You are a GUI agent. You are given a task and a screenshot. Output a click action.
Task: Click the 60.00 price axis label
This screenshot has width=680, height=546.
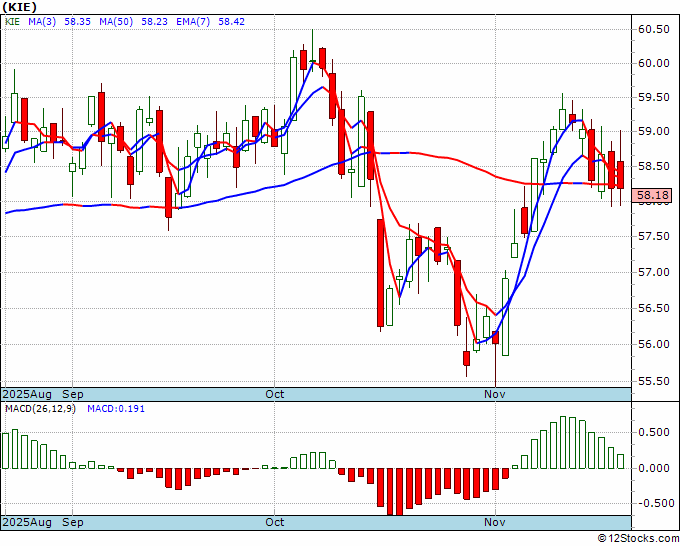point(654,63)
